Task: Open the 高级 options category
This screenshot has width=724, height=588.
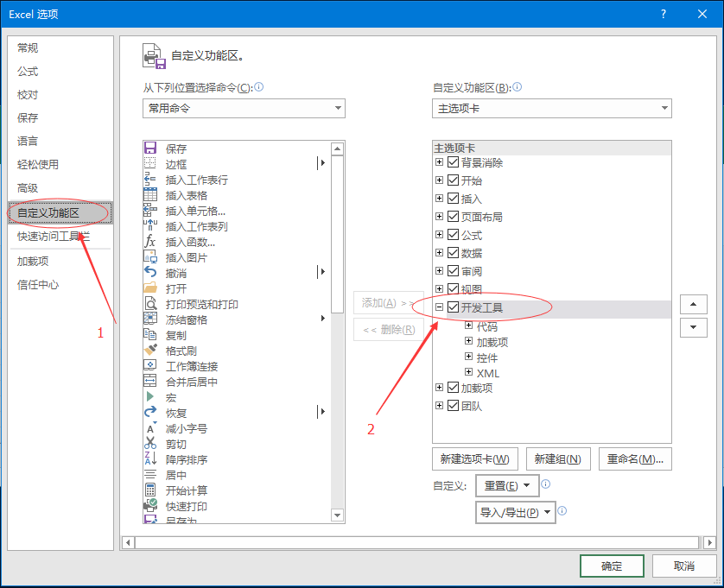Action: [x=28, y=188]
